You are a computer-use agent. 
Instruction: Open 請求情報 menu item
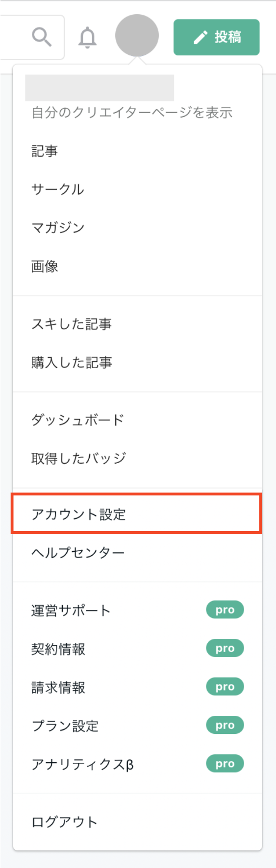coord(137,687)
